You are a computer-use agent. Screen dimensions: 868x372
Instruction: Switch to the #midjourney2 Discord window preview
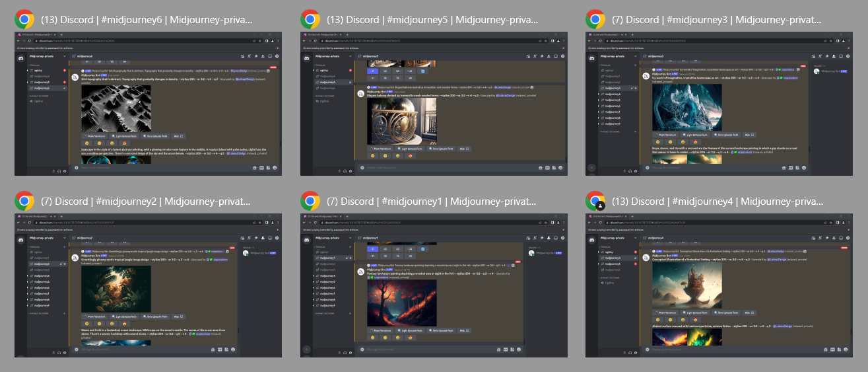click(x=148, y=285)
